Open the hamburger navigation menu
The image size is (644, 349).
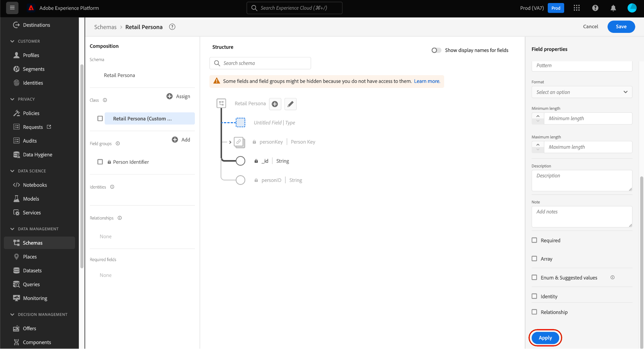(12, 8)
